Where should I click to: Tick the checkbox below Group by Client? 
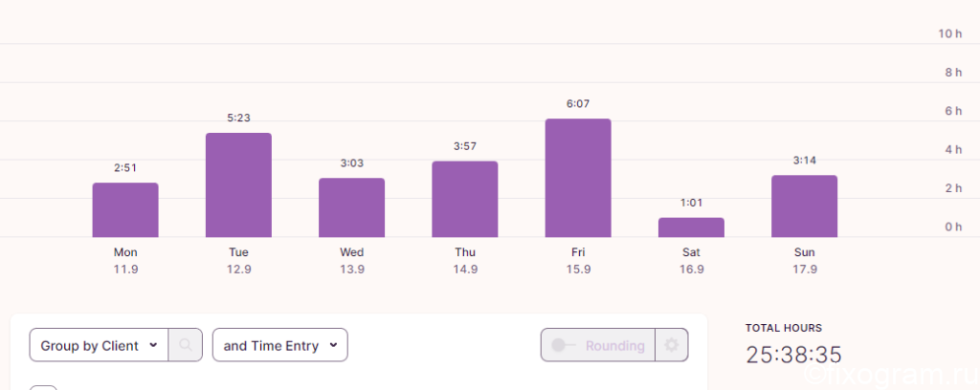pyautogui.click(x=44, y=388)
